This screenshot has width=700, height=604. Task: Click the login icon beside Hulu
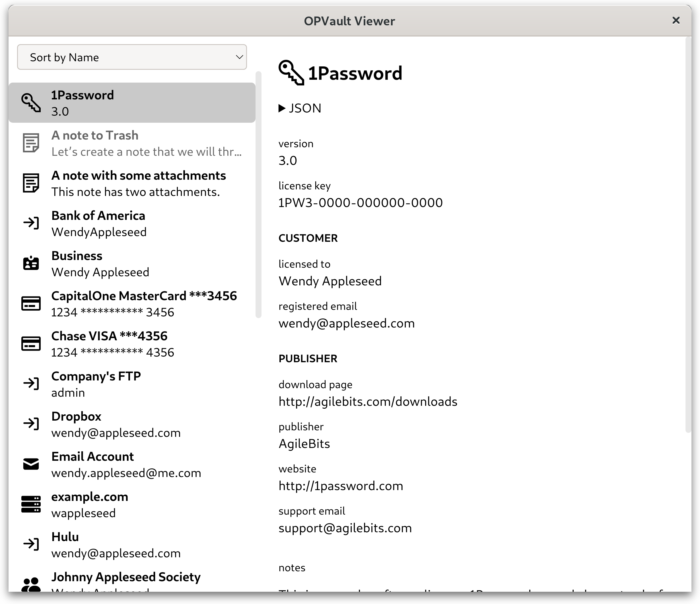31,544
